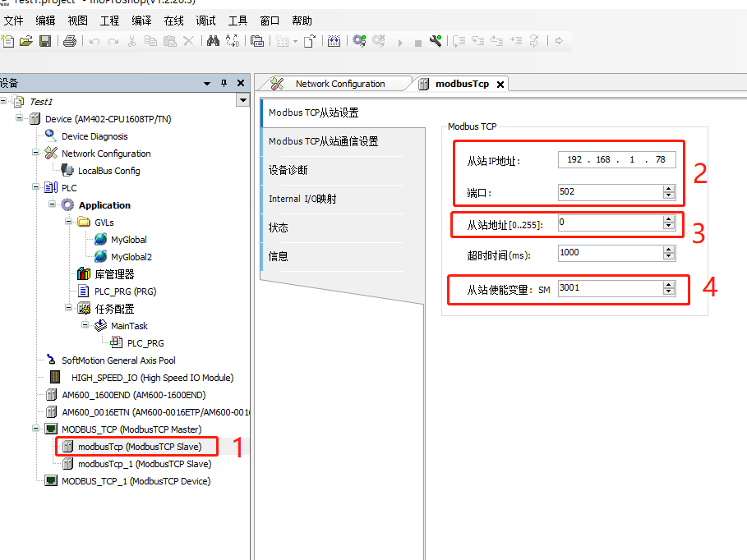Open the Internal I/O映射 section

pos(302,199)
